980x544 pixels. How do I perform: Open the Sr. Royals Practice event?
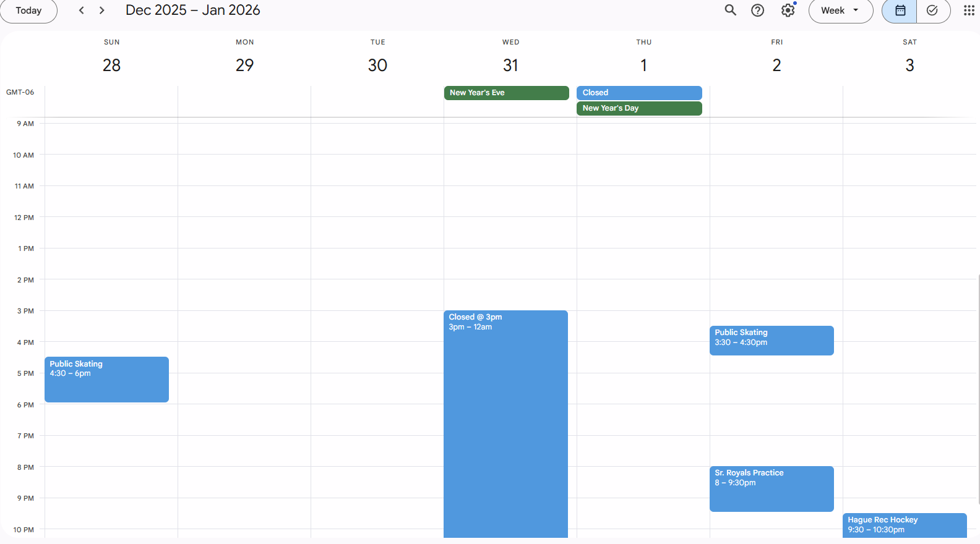coord(771,488)
